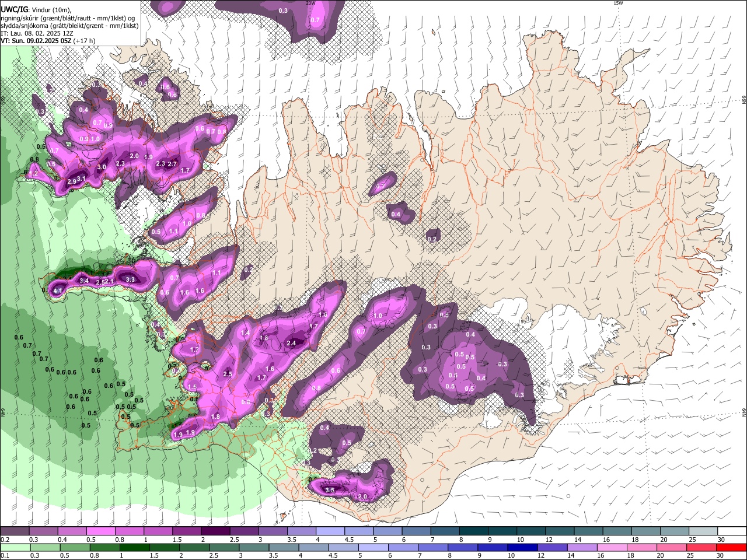Click the '2.7' snowfall value on the map
The width and height of the screenshot is (747, 560).
tap(172, 164)
